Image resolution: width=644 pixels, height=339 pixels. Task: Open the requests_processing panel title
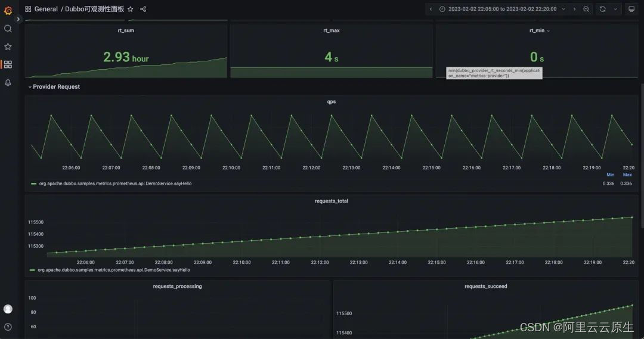178,287
